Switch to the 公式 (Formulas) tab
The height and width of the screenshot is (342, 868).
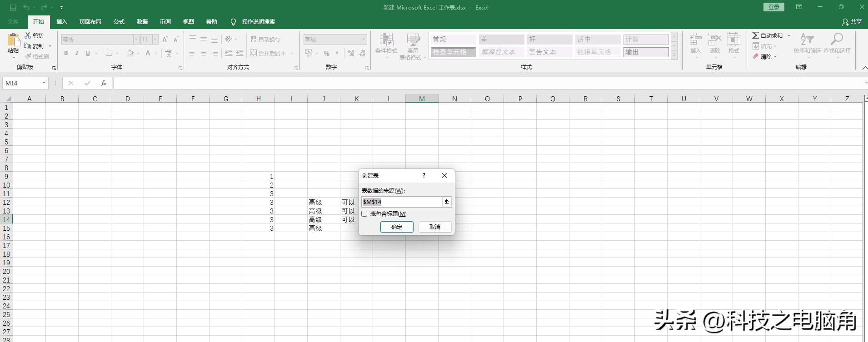[x=119, y=22]
